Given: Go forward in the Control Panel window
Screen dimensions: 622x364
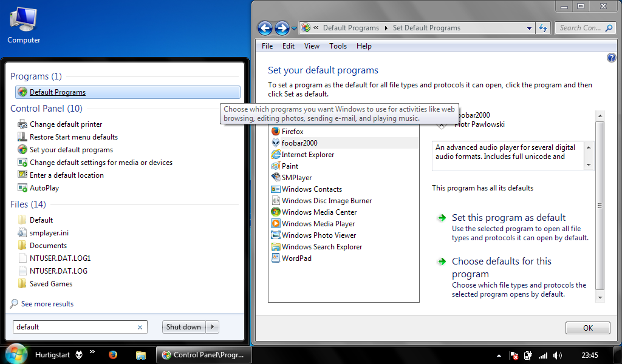Looking at the screenshot, I should point(282,28).
